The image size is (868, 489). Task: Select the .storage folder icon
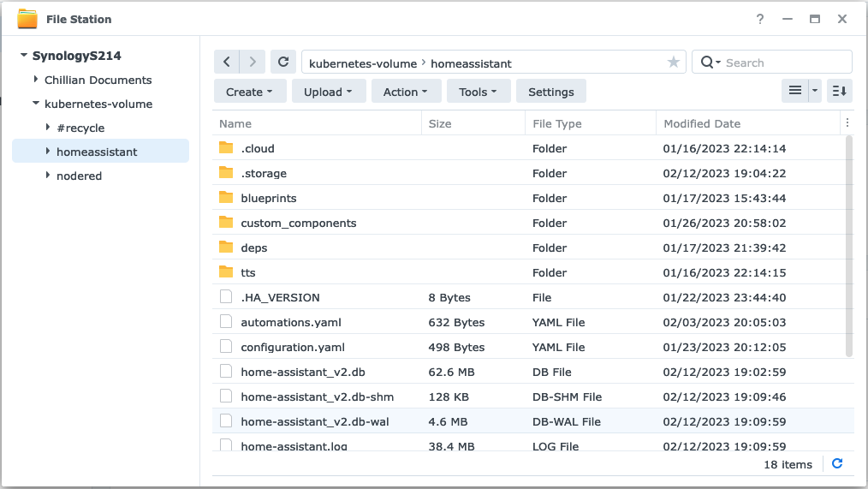click(226, 172)
